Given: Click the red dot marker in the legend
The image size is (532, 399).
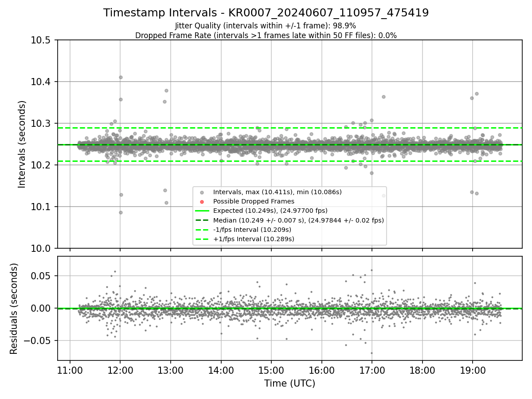Looking at the screenshot, I should click(202, 202).
